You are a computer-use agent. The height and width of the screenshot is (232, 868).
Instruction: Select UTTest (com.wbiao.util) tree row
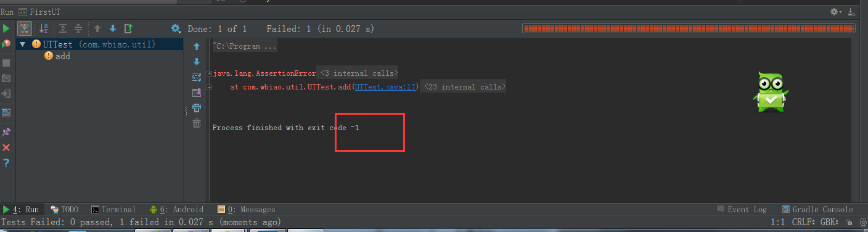click(x=100, y=44)
